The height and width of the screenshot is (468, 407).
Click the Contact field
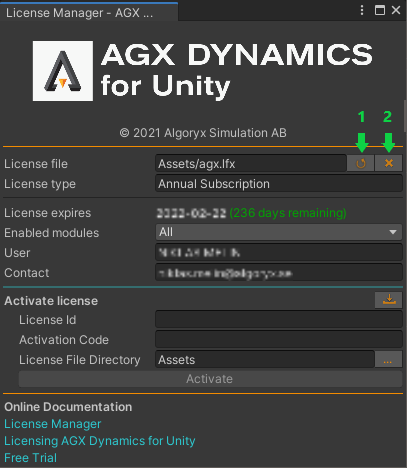point(279,273)
